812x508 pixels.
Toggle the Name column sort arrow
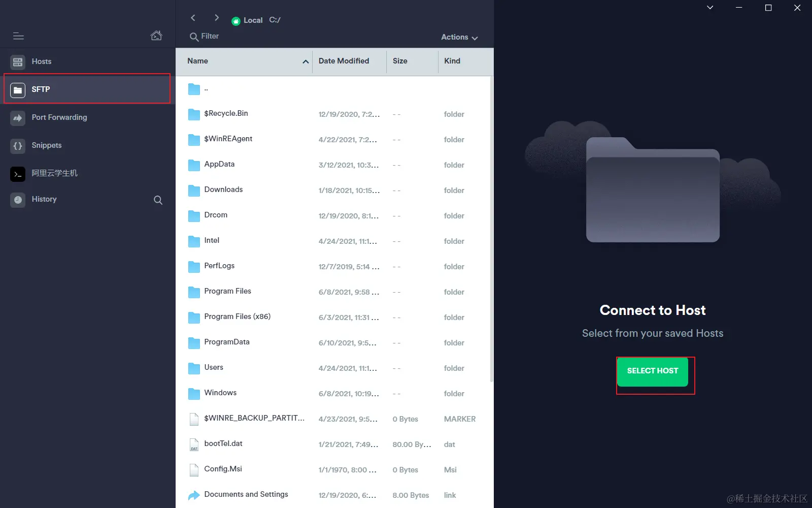[306, 61]
